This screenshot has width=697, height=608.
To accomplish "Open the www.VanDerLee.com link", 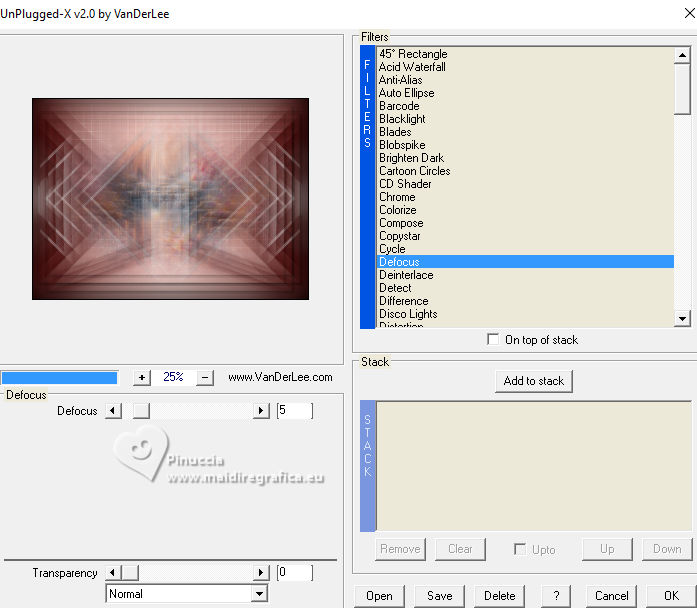I will pyautogui.click(x=280, y=377).
